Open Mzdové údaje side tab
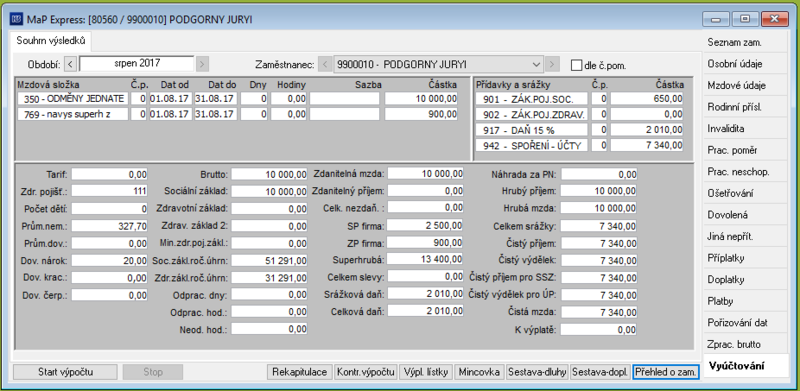Image resolution: width=800 pixels, height=391 pixels. pos(745,86)
